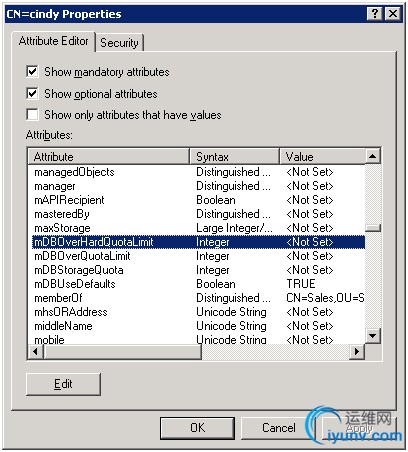This screenshot has width=408, height=452.
Task: Sort by the Attribute column header
Action: [x=108, y=157]
